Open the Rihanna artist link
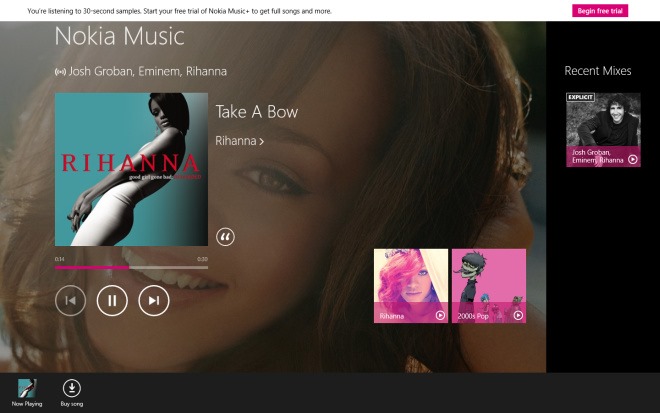Viewport: 660px width, 413px height. point(240,141)
